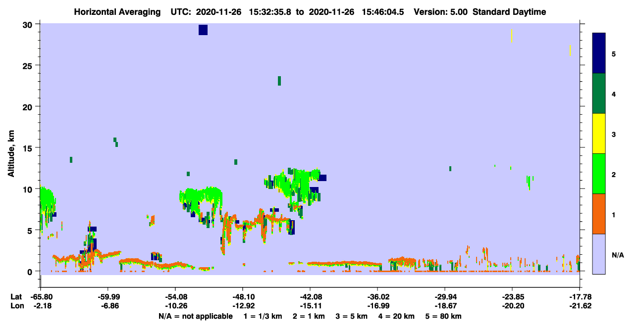Click the 'N/A = not applicable' legend text
The image size is (644, 330).
[195, 316]
